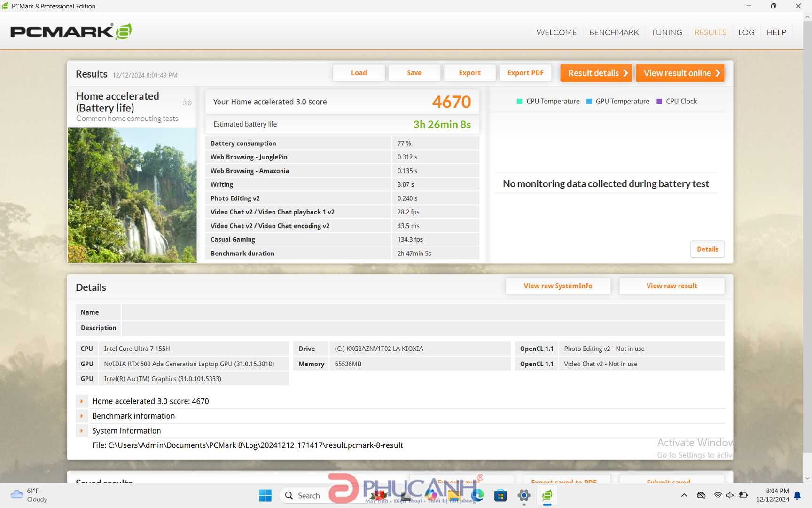Click the Export button

469,73
